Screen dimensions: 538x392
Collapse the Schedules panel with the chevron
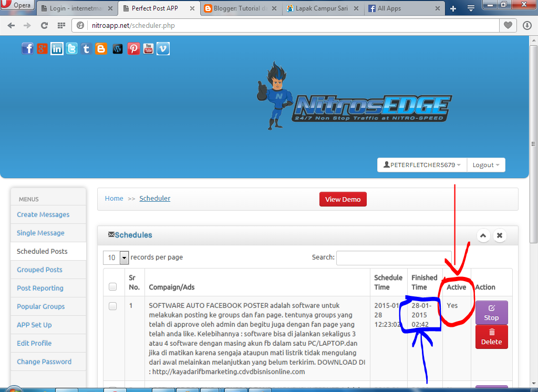click(483, 235)
